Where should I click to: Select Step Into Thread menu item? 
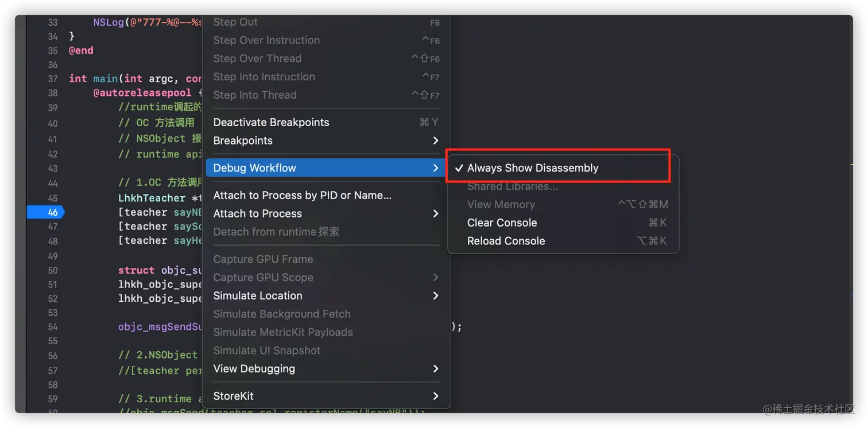click(x=326, y=95)
